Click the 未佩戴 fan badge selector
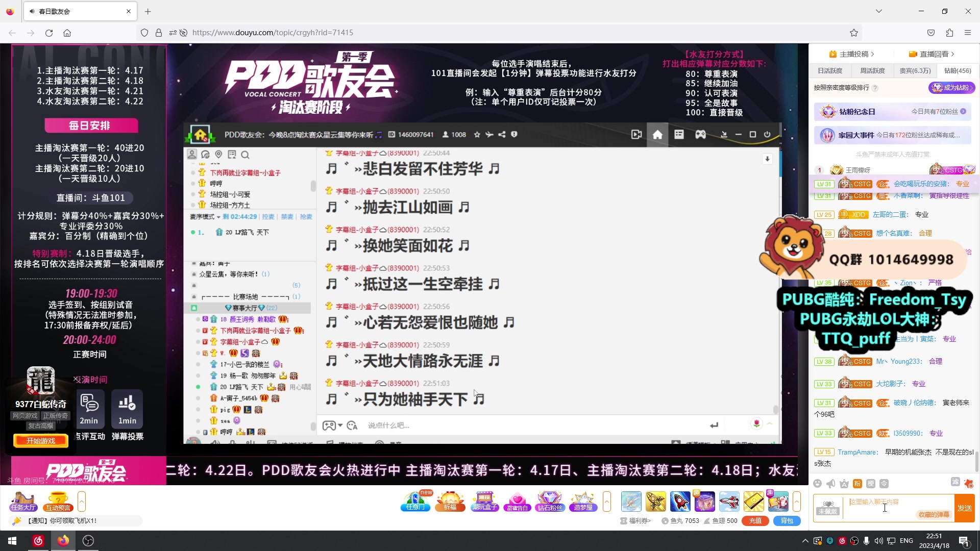 (x=828, y=508)
